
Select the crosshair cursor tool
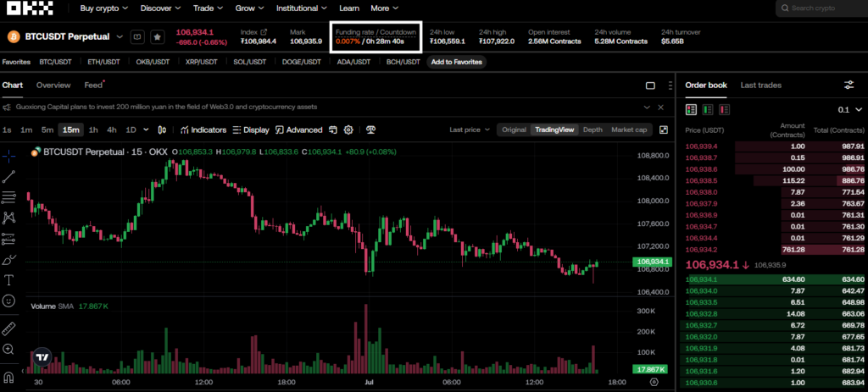coord(8,156)
